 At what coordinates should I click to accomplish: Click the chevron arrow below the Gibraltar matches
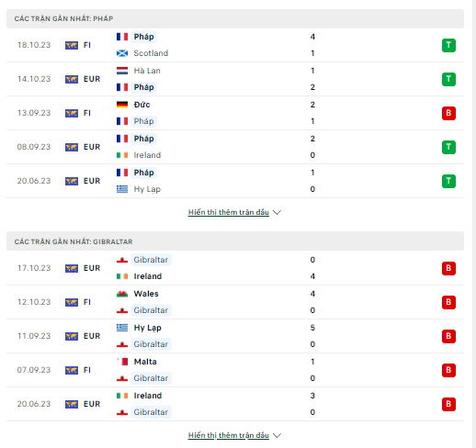click(x=277, y=435)
